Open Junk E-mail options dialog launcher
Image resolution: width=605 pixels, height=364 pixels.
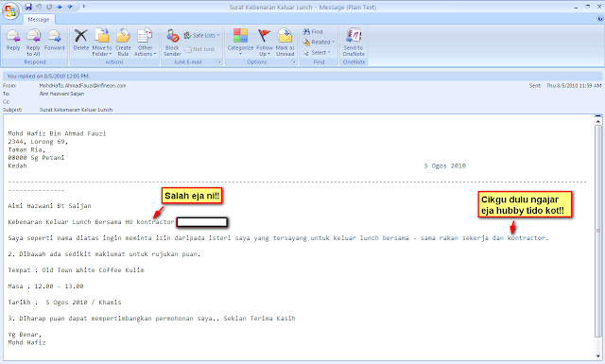218,61
